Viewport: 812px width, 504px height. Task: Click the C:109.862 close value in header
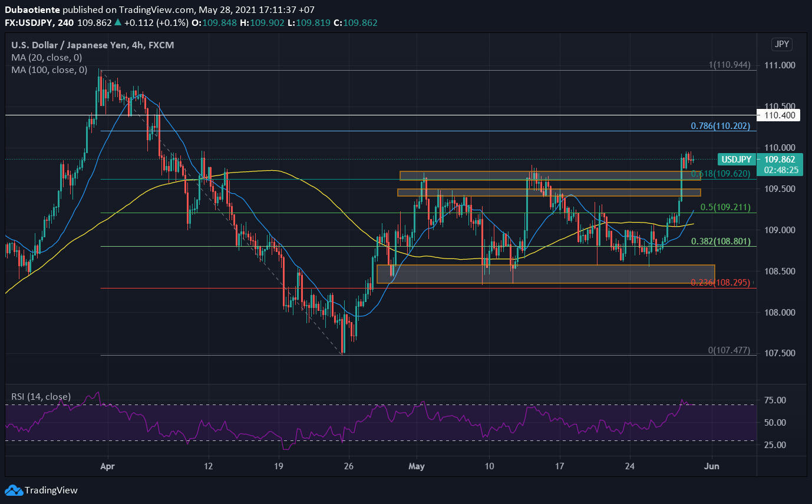355,22
